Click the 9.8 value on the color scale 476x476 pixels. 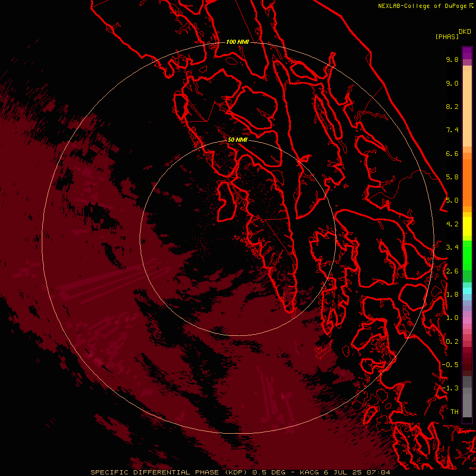(452, 59)
